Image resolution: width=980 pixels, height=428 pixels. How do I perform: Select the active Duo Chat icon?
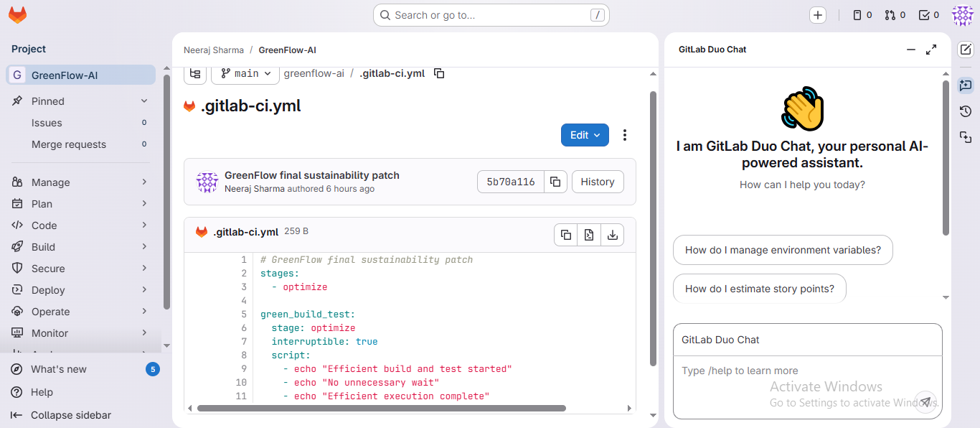[x=966, y=85]
